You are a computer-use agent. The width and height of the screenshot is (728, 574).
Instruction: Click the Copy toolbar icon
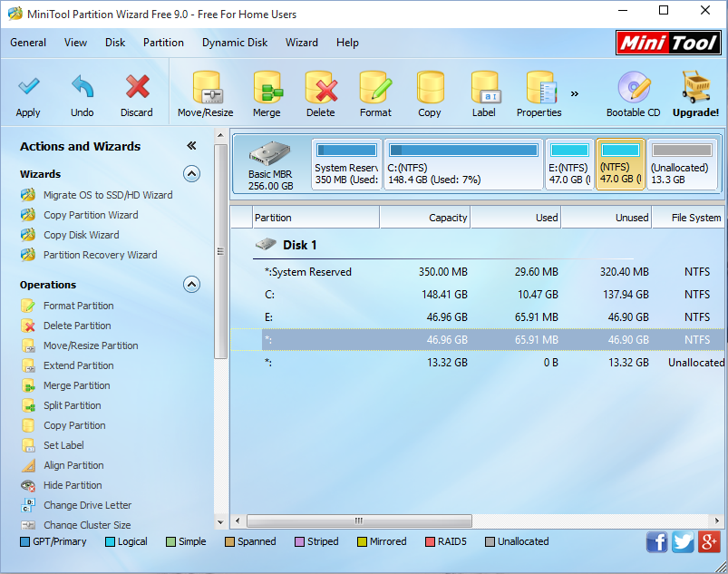(430, 87)
